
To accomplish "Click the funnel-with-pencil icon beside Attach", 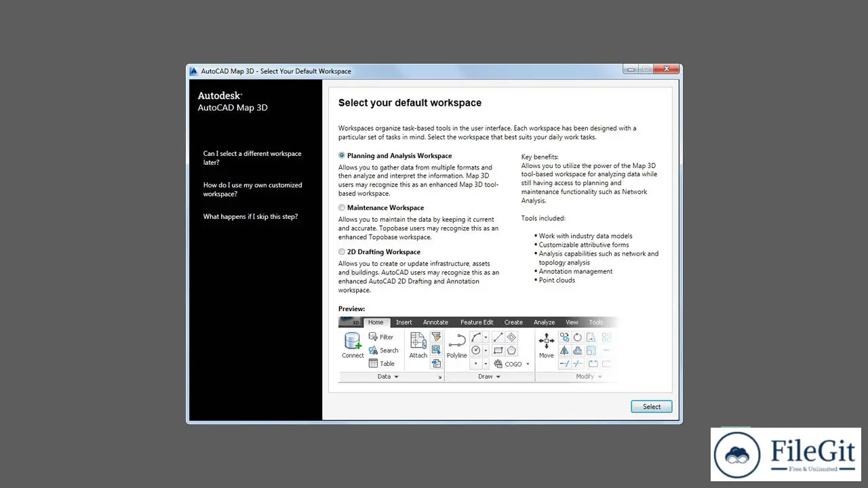I will [436, 337].
